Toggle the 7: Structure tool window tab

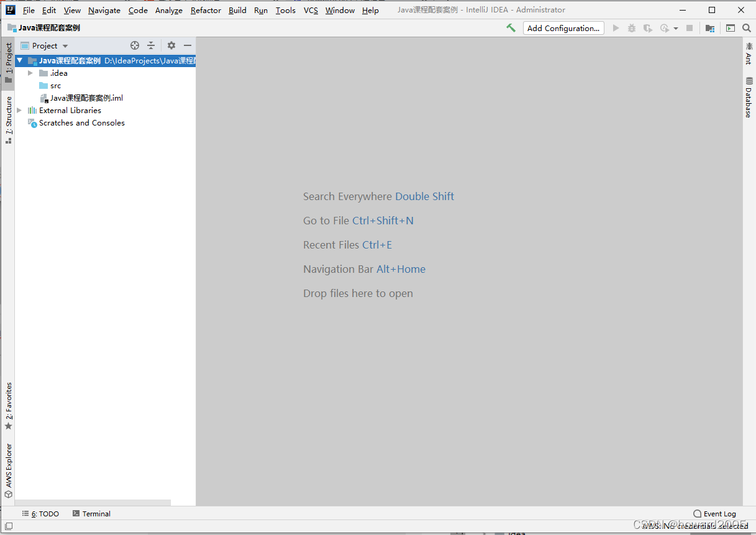pyautogui.click(x=8, y=120)
